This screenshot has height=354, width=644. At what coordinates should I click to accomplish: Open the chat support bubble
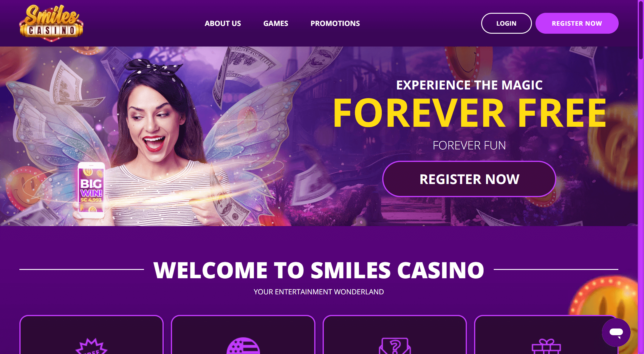point(616,332)
